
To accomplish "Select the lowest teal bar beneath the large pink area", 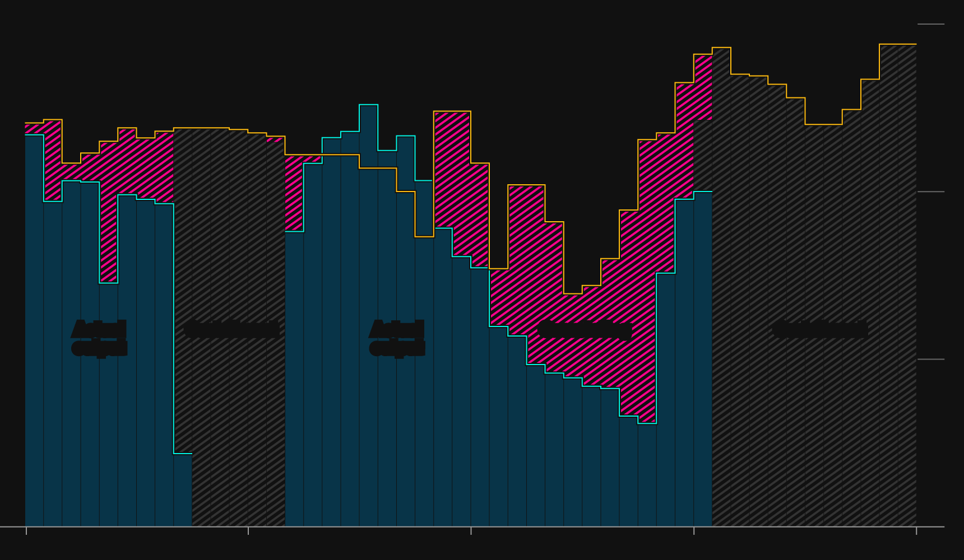I will pyautogui.click(x=647, y=475).
